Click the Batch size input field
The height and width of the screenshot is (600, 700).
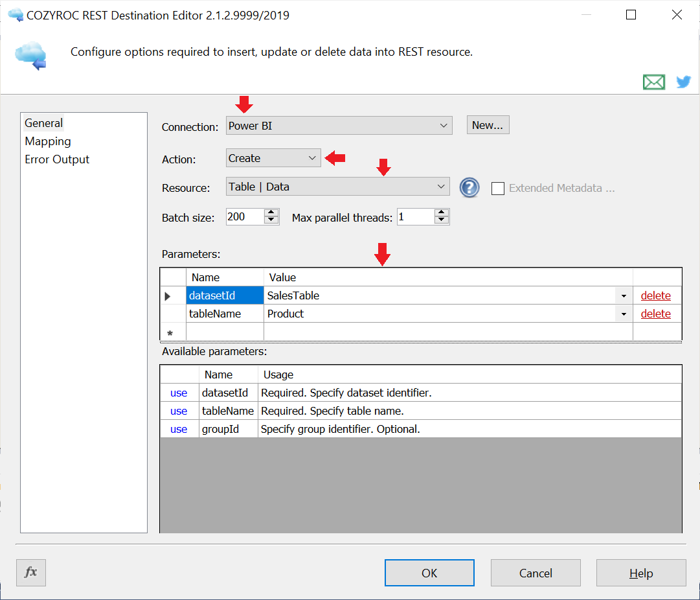click(245, 216)
